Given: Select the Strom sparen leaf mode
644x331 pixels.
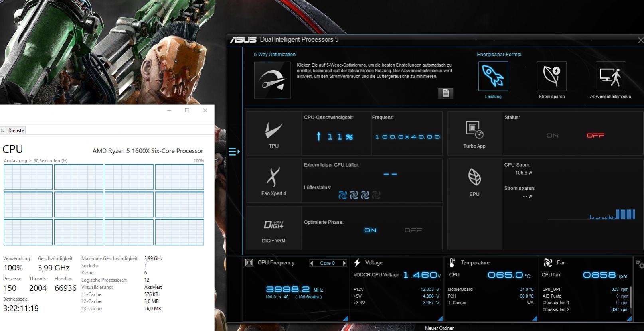Looking at the screenshot, I should pos(552,76).
